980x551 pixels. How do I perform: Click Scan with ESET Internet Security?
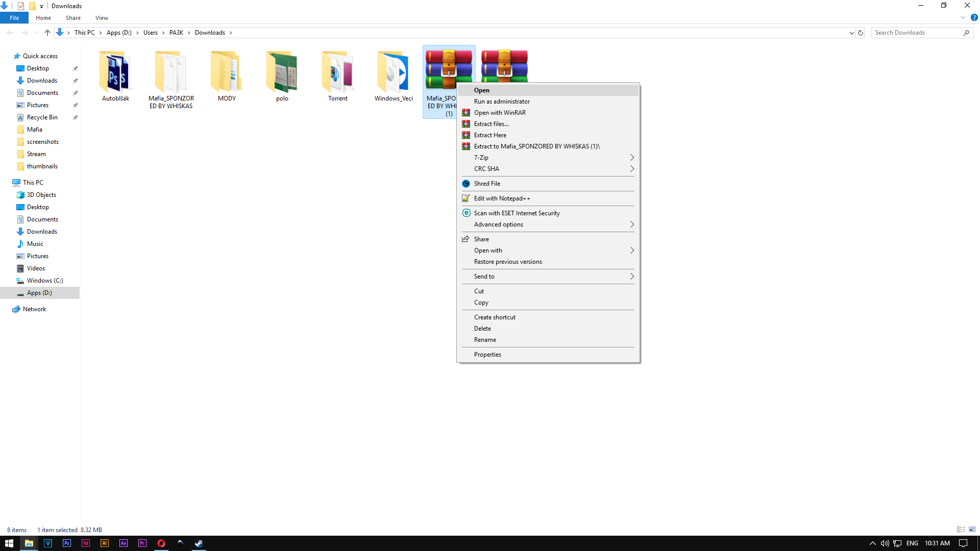[x=517, y=213]
